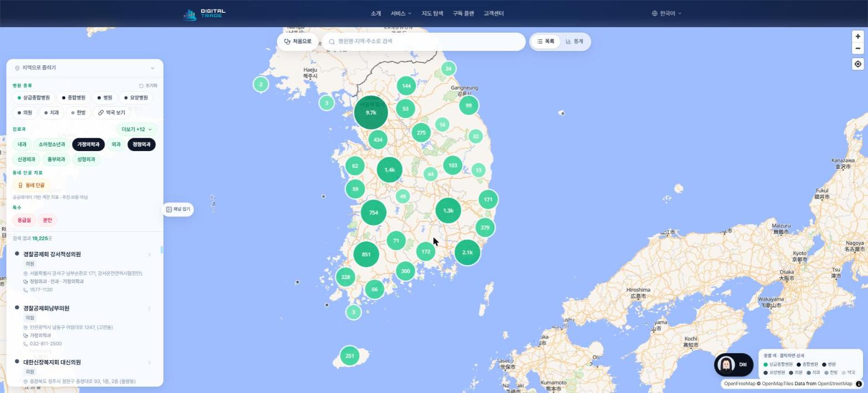Image resolution: width=868 pixels, height=393 pixels.
Task: Click the hospital name search field
Action: (424, 42)
